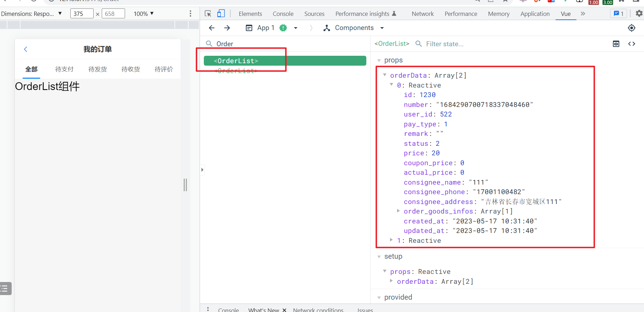The image size is (644, 312).
Task: Collapse setup props Reactive
Action: click(x=385, y=271)
